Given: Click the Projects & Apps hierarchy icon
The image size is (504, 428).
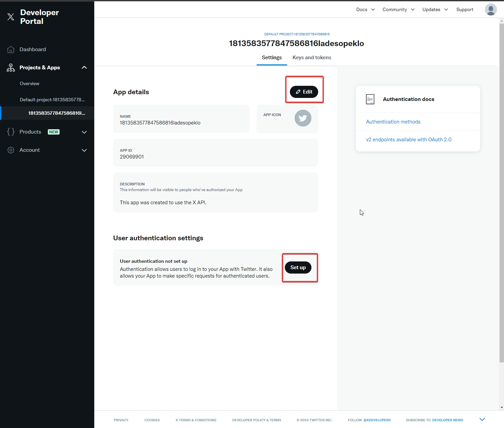Looking at the screenshot, I should (x=11, y=68).
